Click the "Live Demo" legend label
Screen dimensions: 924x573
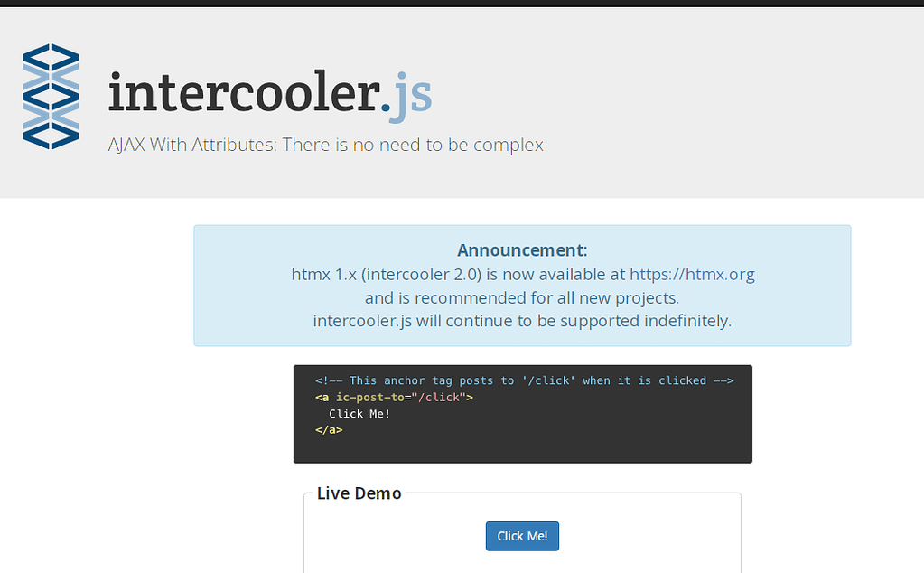tap(359, 493)
